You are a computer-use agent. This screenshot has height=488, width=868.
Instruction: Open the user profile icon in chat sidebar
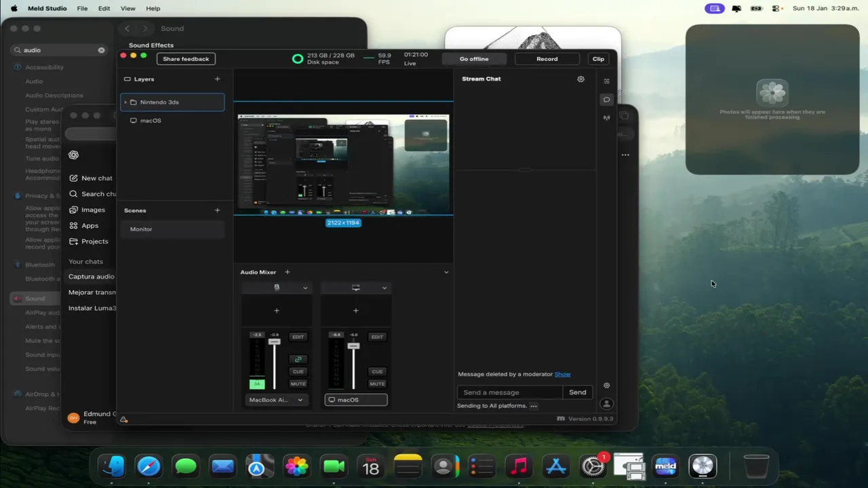click(x=606, y=403)
